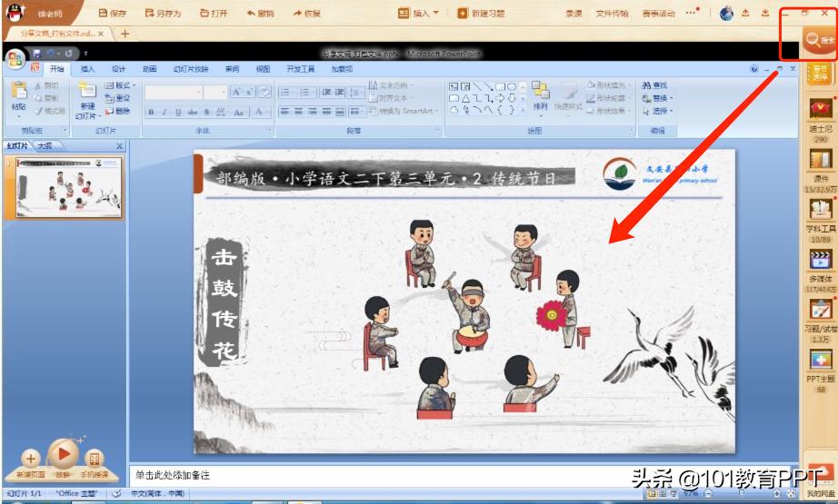838x504 pixels.
Task: Toggle italic formatting
Action: (x=165, y=112)
